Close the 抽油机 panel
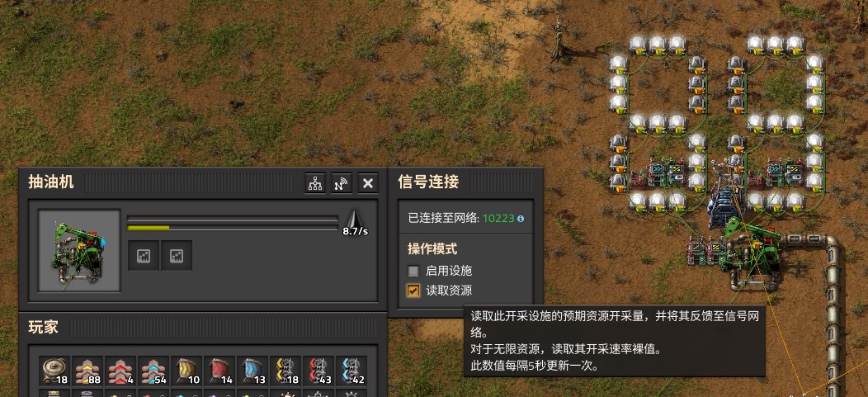868x397 pixels. click(368, 183)
